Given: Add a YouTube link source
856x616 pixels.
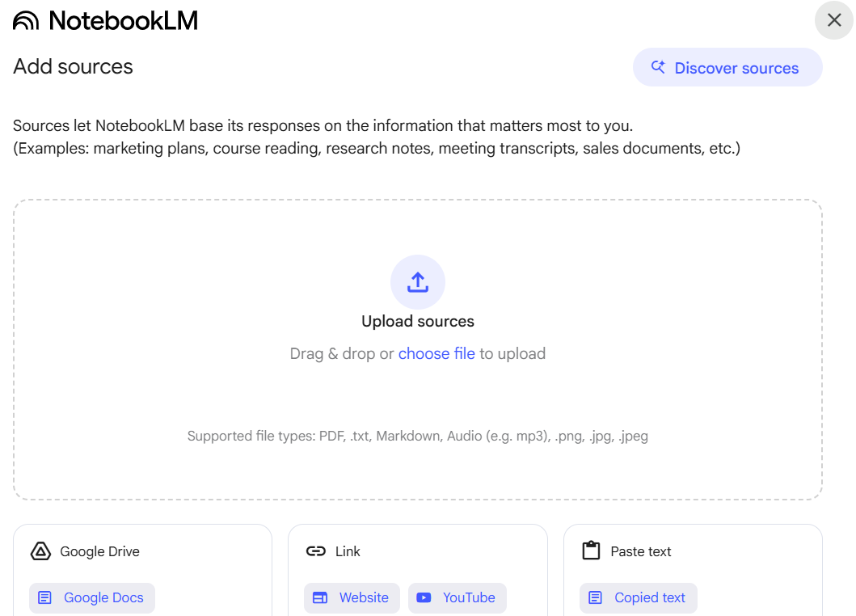Looking at the screenshot, I should click(458, 597).
